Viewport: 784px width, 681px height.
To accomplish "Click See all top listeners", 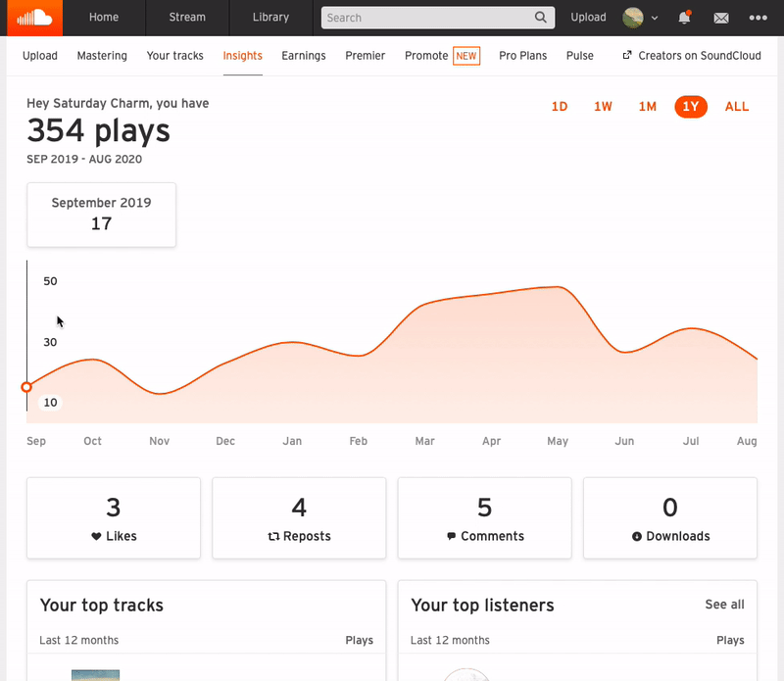I will click(724, 605).
